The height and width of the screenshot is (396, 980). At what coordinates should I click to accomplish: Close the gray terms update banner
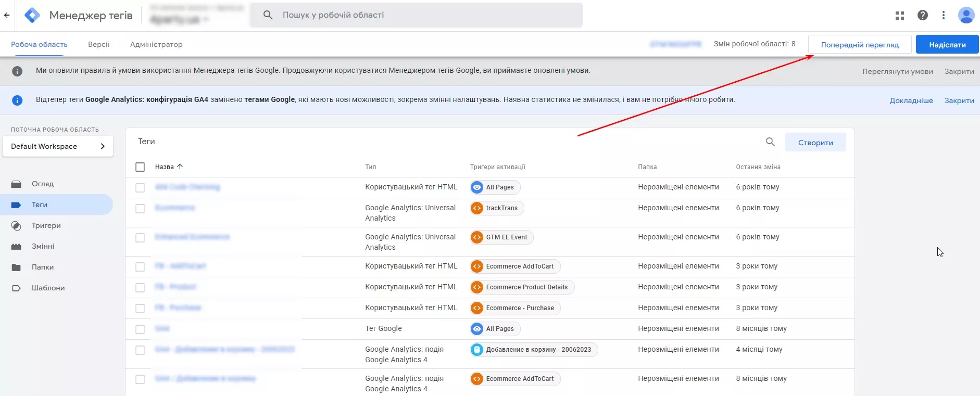959,71
